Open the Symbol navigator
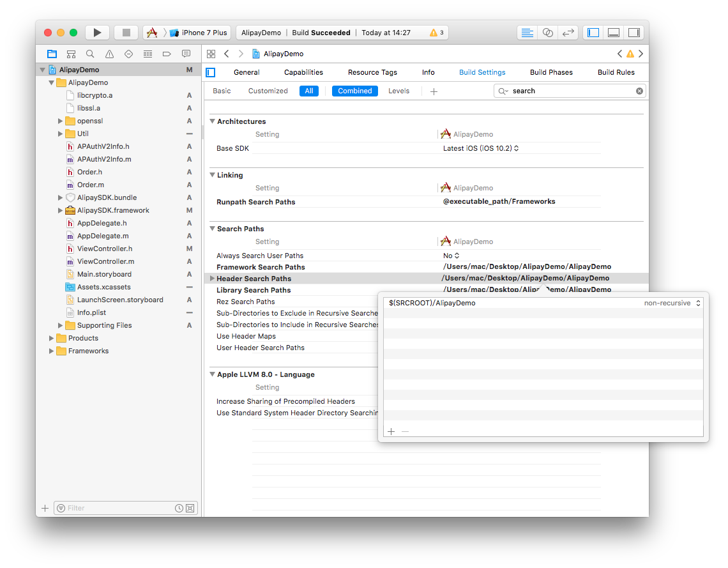The height and width of the screenshot is (568, 728). (71, 54)
